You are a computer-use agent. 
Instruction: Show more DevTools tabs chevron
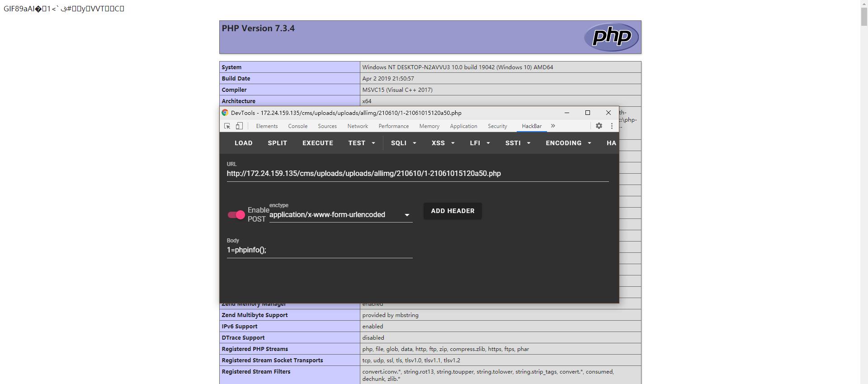tap(553, 126)
